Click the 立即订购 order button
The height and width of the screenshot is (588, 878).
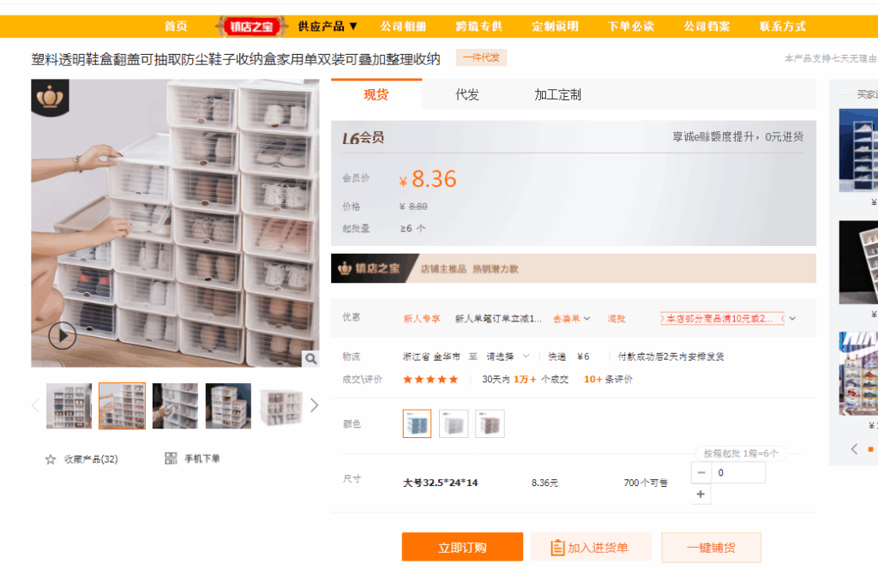[462, 548]
